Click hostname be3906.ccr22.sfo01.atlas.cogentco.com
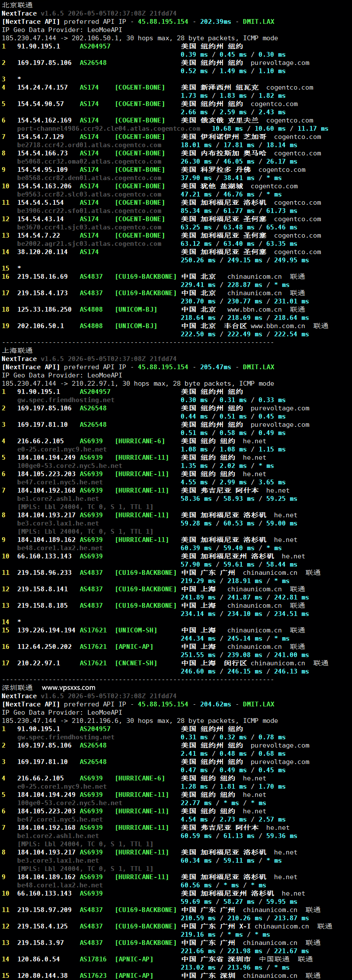 [89, 211]
